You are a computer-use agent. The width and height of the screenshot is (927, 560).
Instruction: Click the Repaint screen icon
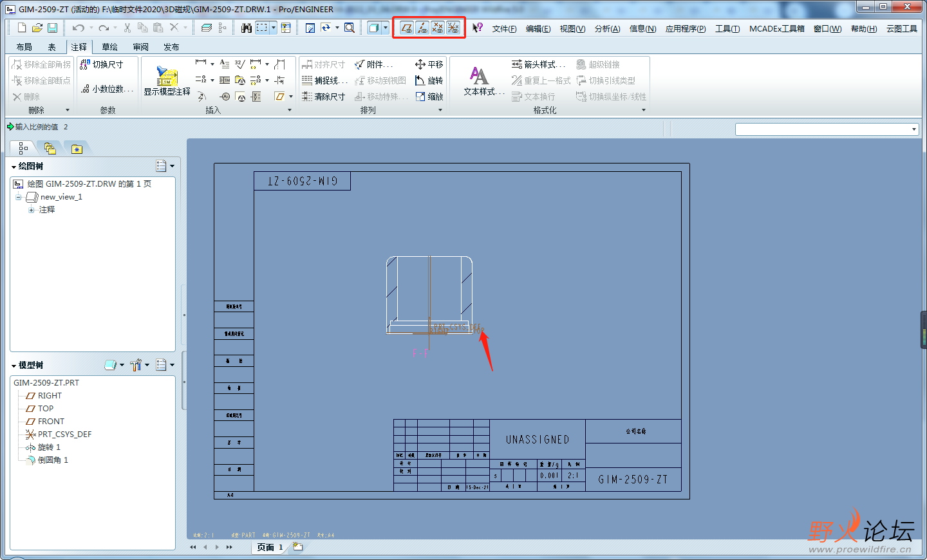coord(310,28)
